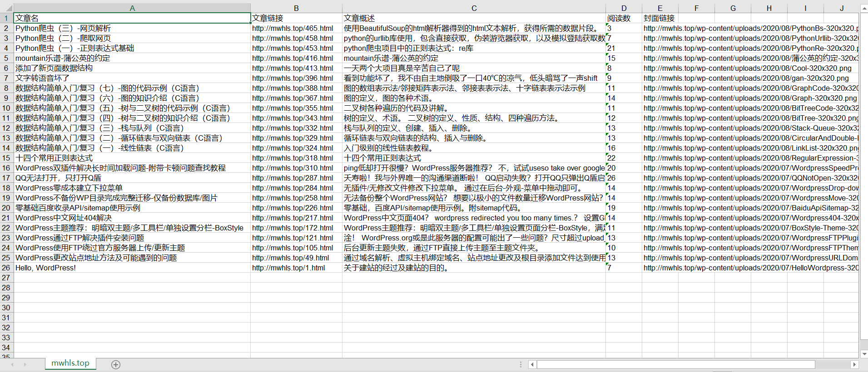This screenshot has width=868, height=372.
Task: Select cell 零基础百度收录API/sitemap使用示例
Action: point(132,208)
